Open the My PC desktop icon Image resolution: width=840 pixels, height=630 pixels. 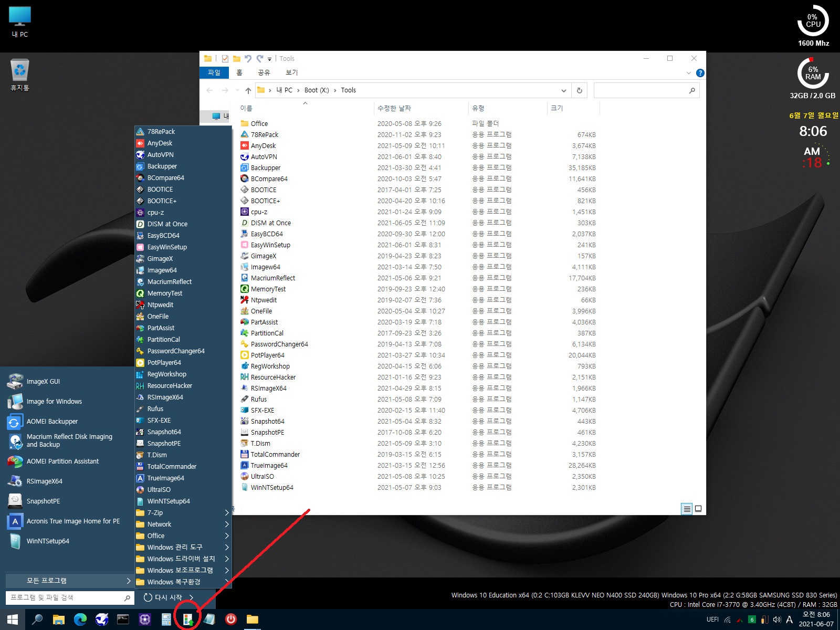(20, 22)
